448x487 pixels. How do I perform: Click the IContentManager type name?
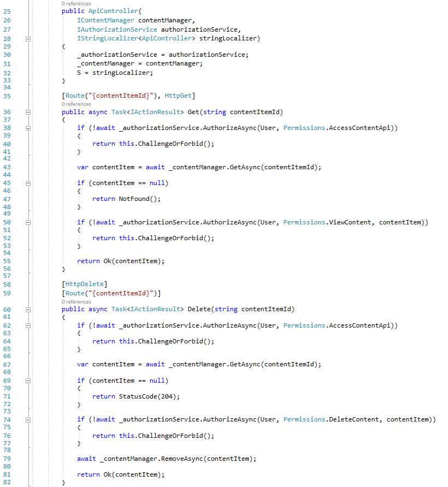(105, 20)
